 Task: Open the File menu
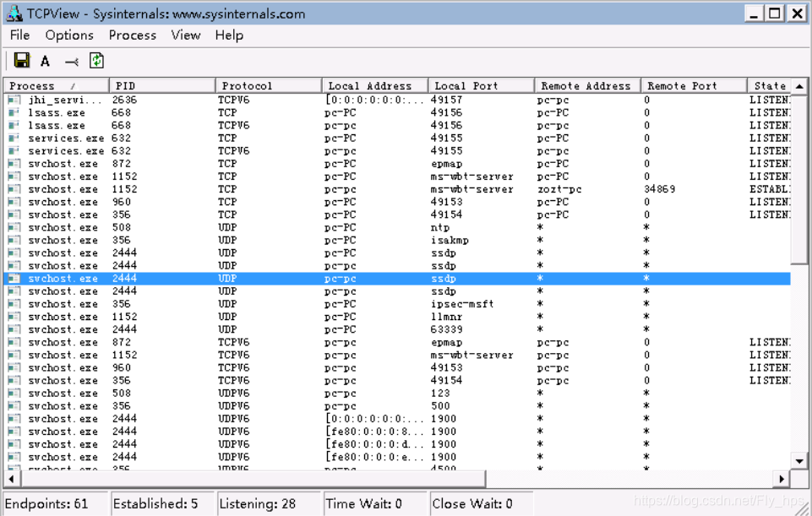tap(19, 35)
